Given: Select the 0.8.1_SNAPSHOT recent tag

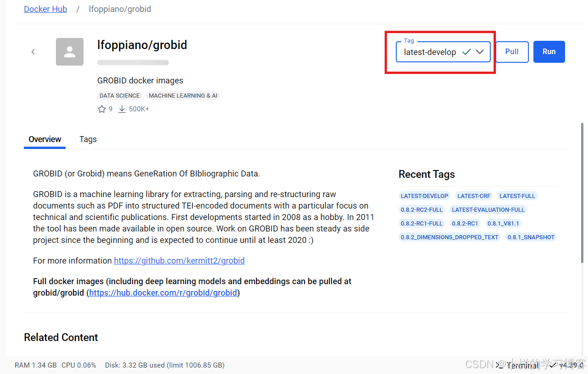Looking at the screenshot, I should [531, 237].
